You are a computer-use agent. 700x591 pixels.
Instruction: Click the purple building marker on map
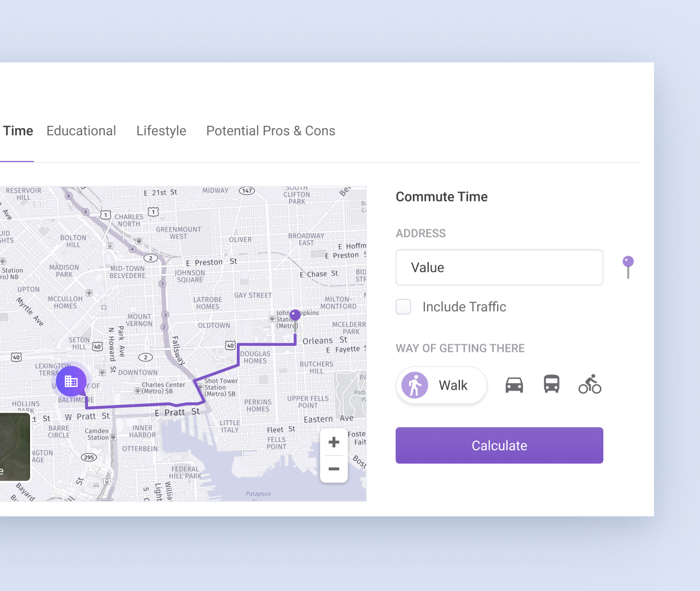click(71, 381)
